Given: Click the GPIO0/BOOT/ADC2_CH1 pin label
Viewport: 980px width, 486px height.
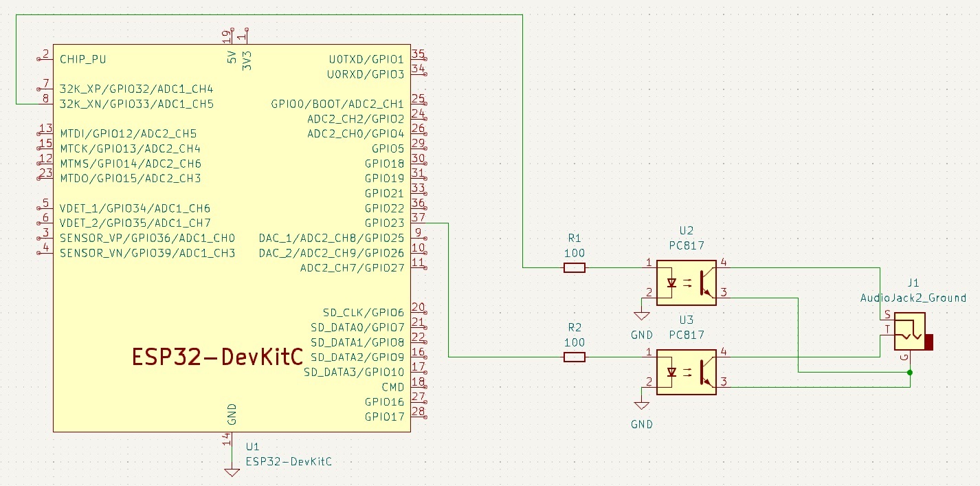Looking at the screenshot, I should [x=337, y=104].
